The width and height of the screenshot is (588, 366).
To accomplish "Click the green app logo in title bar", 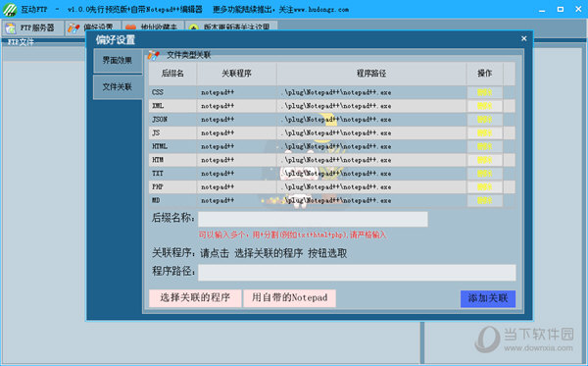I will click(10, 9).
